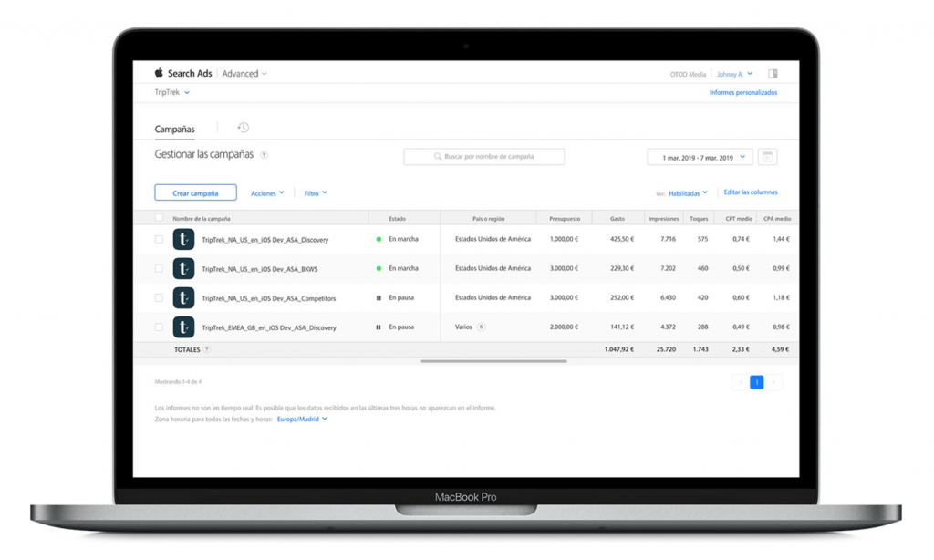Image resolution: width=934 pixels, height=560 pixels.
Task: Sort by Gasto column header
Action: point(617,219)
